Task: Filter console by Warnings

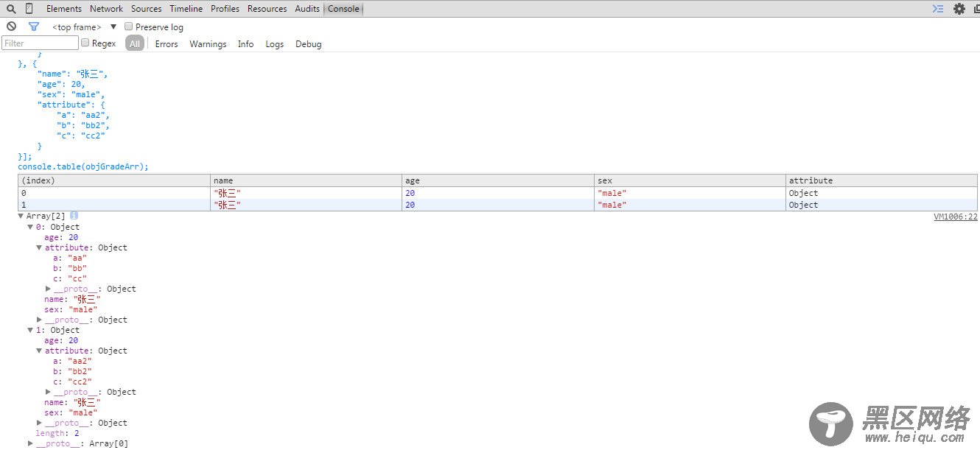Action: 208,44
